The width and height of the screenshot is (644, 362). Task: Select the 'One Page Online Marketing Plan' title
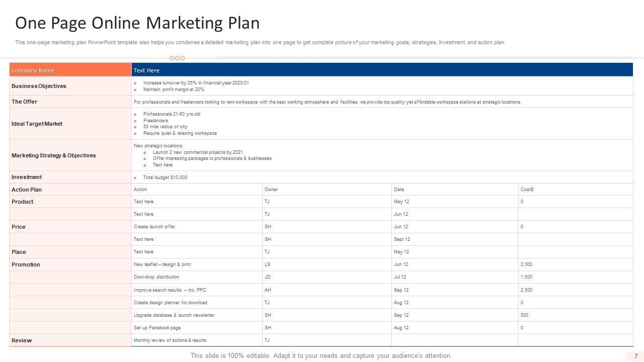coord(137,23)
